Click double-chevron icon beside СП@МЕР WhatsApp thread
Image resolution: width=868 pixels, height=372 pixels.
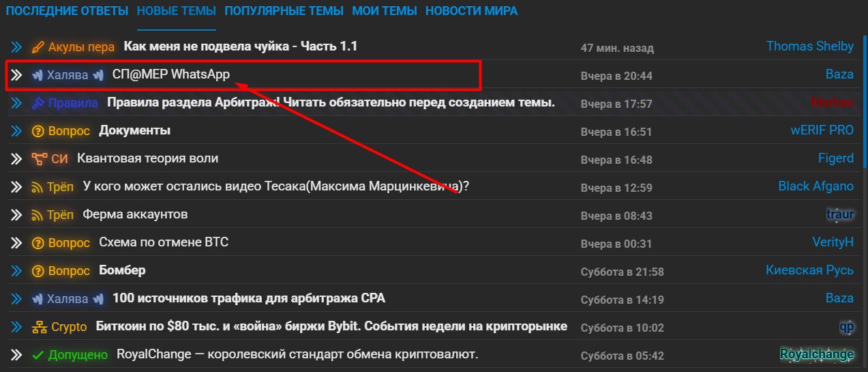[x=16, y=75]
